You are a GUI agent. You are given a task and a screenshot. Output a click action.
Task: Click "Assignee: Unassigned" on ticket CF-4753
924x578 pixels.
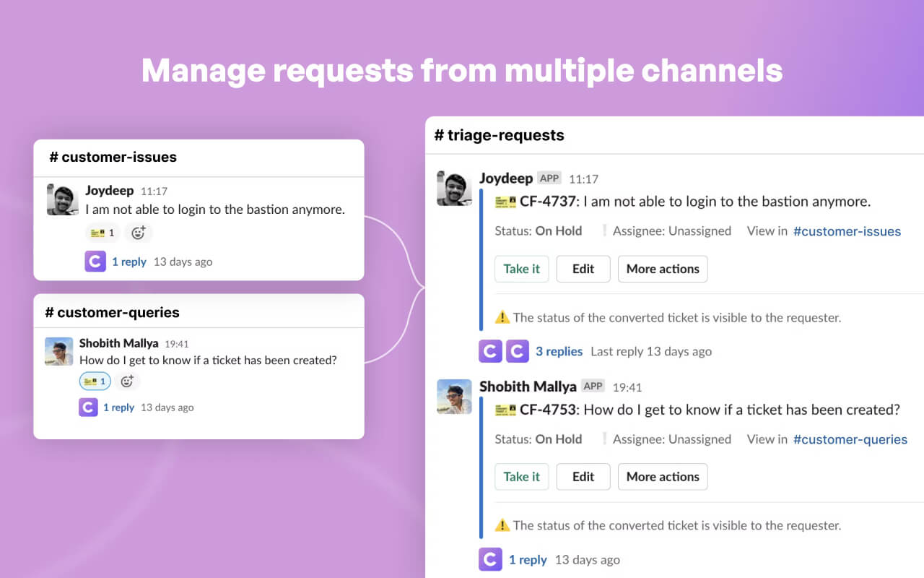click(x=672, y=439)
